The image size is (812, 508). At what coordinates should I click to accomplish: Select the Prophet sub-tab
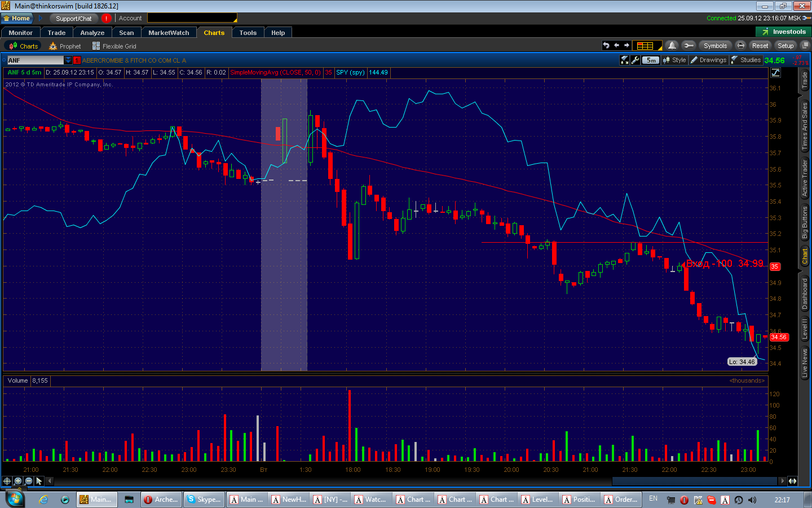[65, 46]
